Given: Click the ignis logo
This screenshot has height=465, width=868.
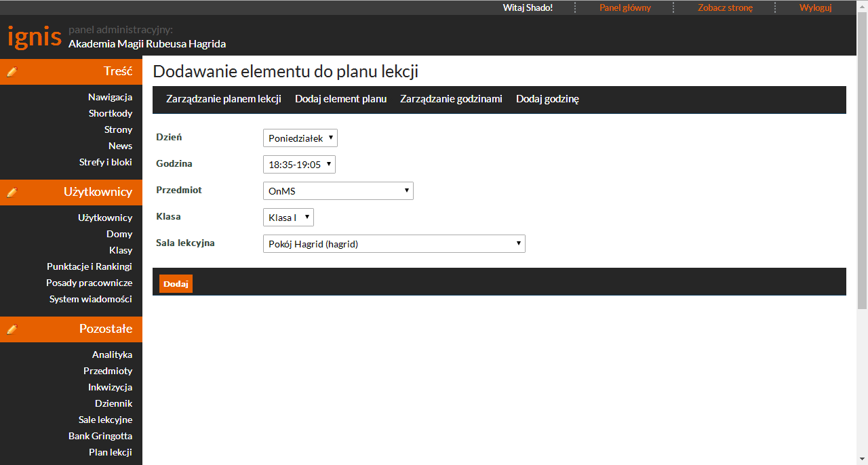Looking at the screenshot, I should tap(35, 37).
